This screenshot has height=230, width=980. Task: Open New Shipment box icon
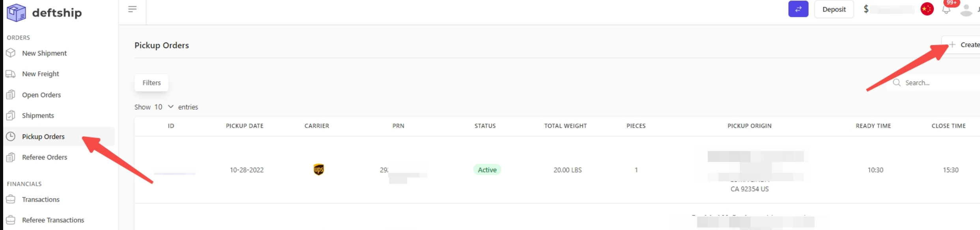click(11, 53)
